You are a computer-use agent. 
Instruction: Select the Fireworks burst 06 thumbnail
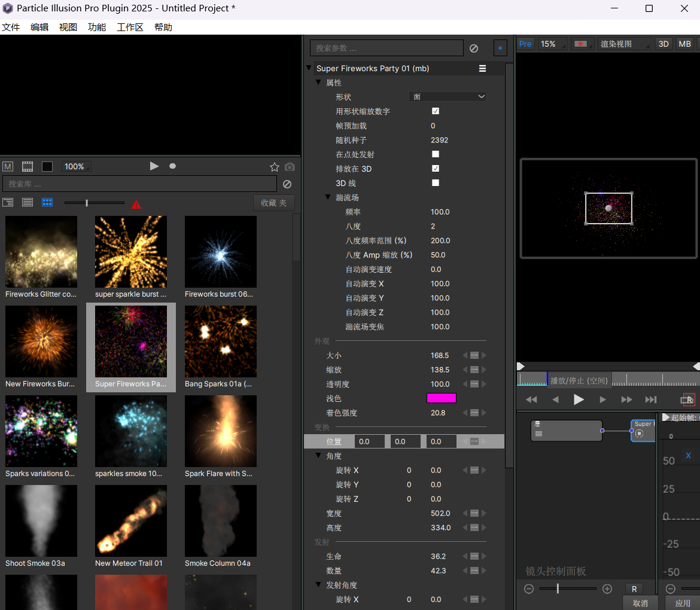click(220, 252)
